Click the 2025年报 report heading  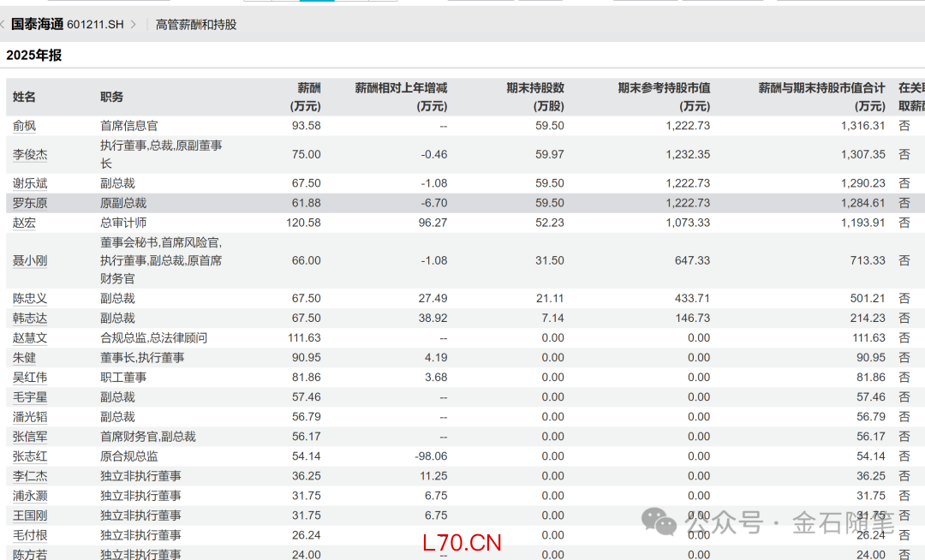34,56
